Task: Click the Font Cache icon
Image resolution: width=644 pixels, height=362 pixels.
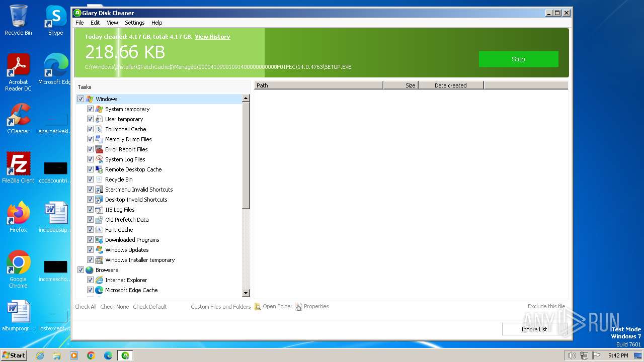Action: pyautogui.click(x=99, y=230)
